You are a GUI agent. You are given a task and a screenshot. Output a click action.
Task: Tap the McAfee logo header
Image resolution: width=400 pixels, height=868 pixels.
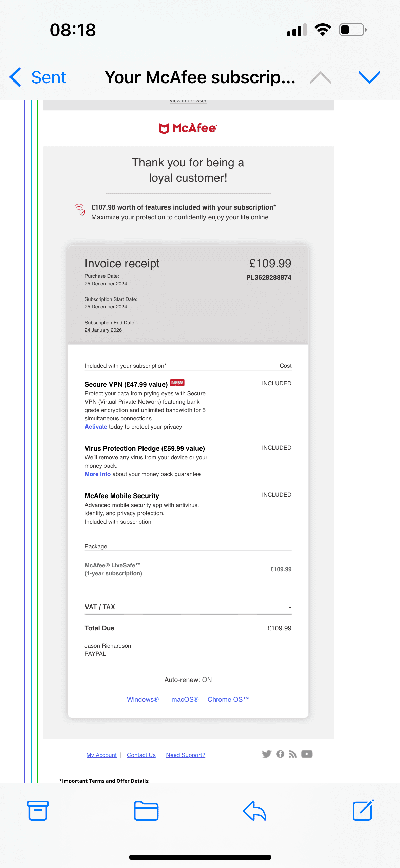click(x=188, y=128)
